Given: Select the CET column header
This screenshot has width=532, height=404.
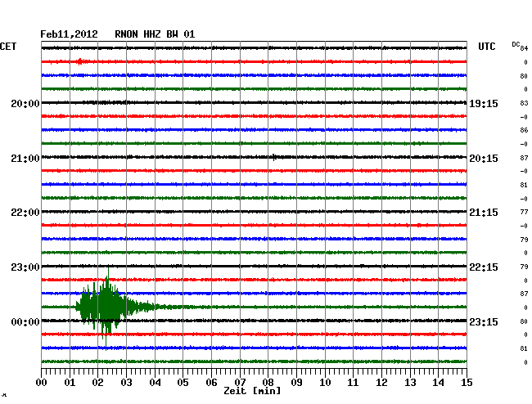Looking at the screenshot, I should tap(8, 47).
